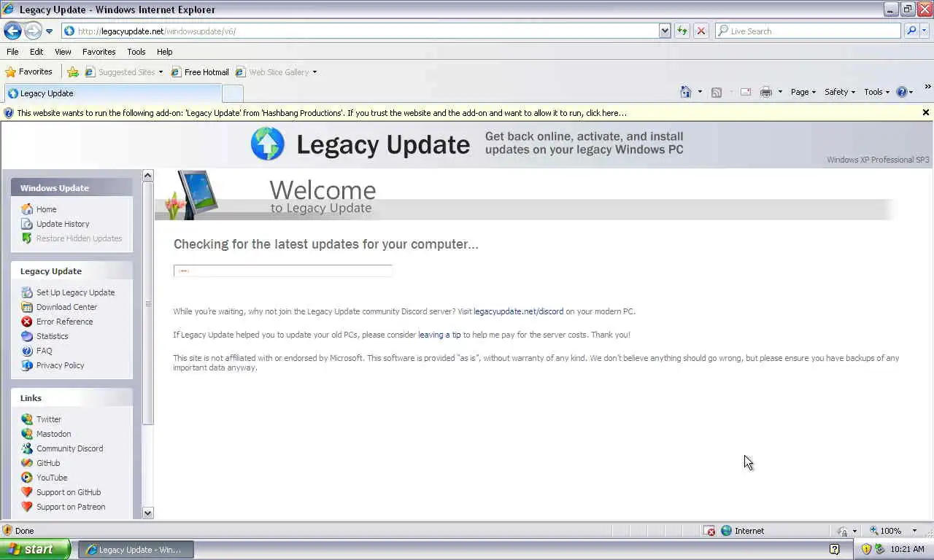Go to Home in Windows Update sidebar
The width and height of the screenshot is (934, 560).
pos(46,209)
